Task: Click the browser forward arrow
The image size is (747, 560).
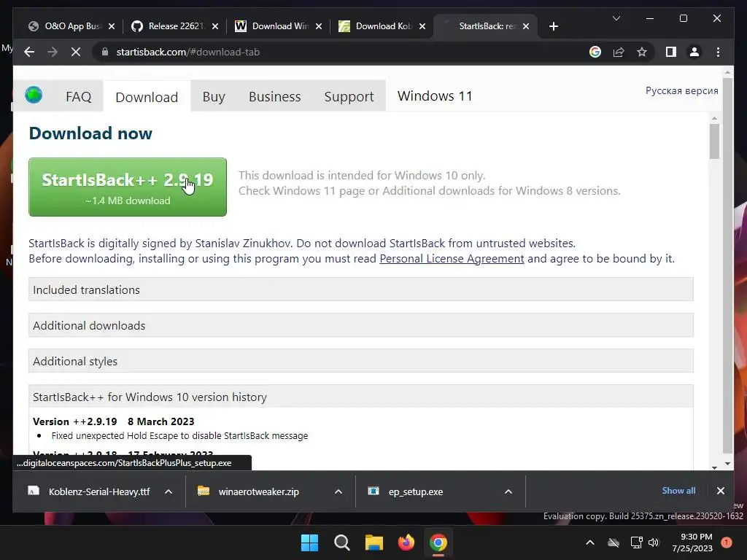Action: pyautogui.click(x=53, y=52)
